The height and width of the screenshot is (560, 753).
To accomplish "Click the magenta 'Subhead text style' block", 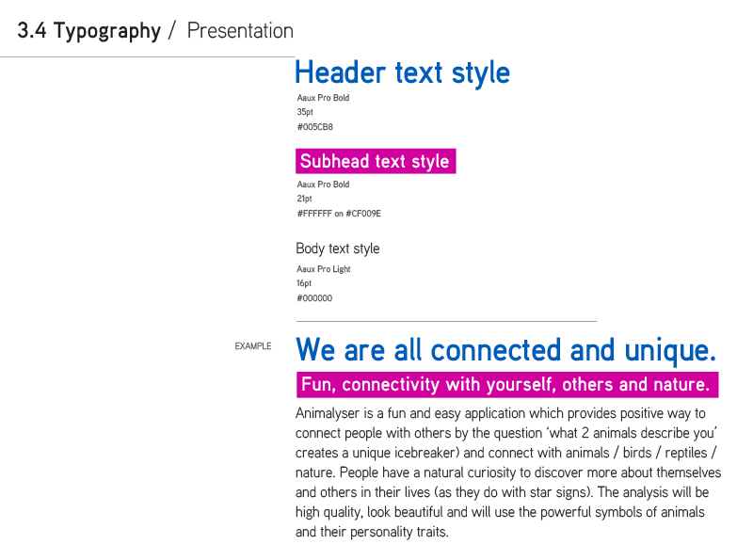I will (376, 161).
